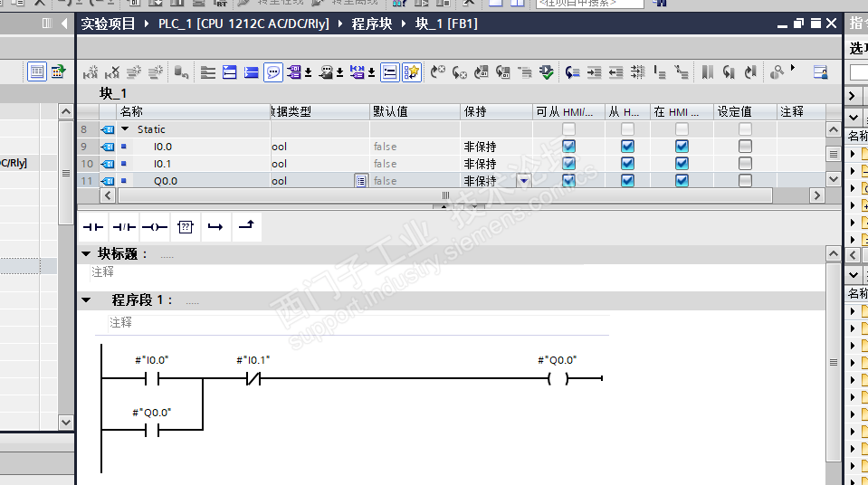The width and height of the screenshot is (868, 485).
Task: Toggle free-form comments speech bubble icon
Action: tap(273, 72)
